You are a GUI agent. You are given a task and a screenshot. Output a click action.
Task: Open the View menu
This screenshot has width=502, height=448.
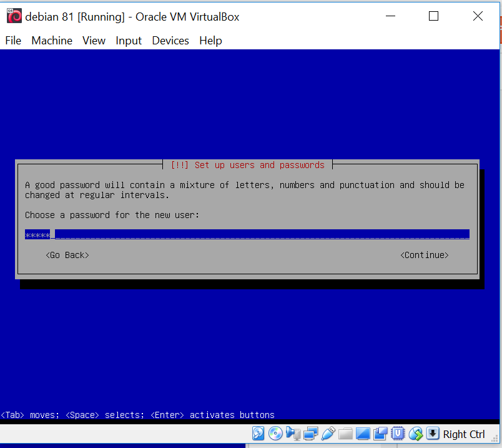pos(94,41)
